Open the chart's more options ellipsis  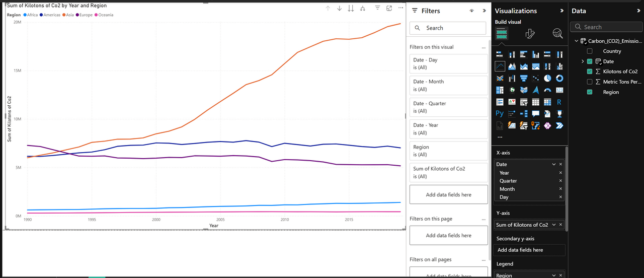coord(400,8)
